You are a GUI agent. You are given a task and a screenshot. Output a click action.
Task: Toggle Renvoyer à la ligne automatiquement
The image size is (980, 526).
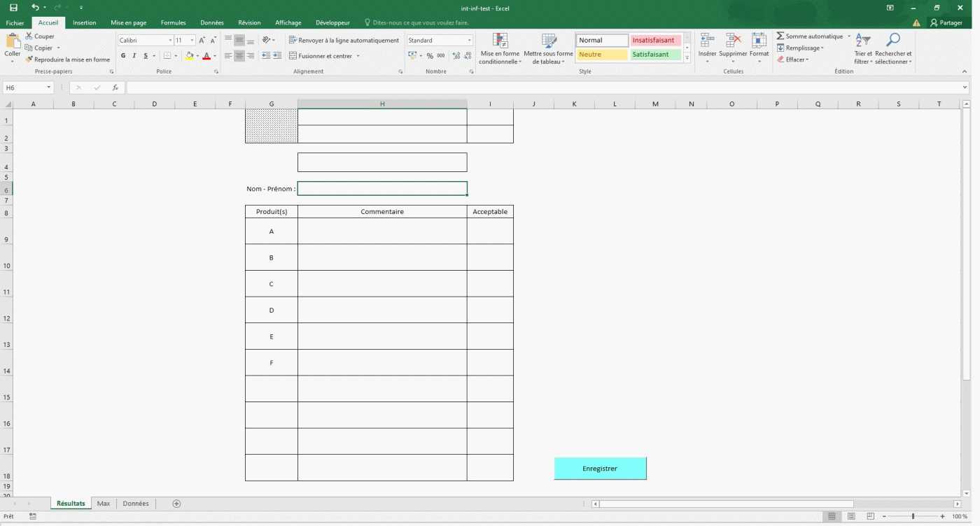[344, 41]
